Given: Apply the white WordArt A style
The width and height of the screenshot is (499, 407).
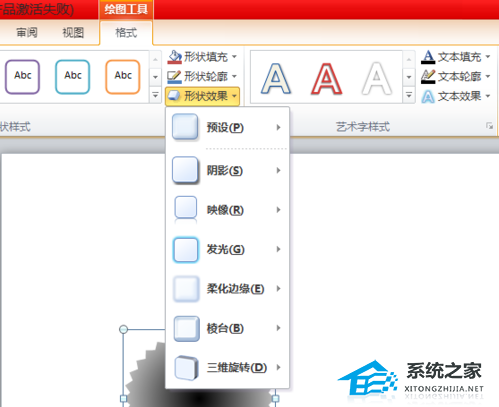Looking at the screenshot, I should coord(377,79).
